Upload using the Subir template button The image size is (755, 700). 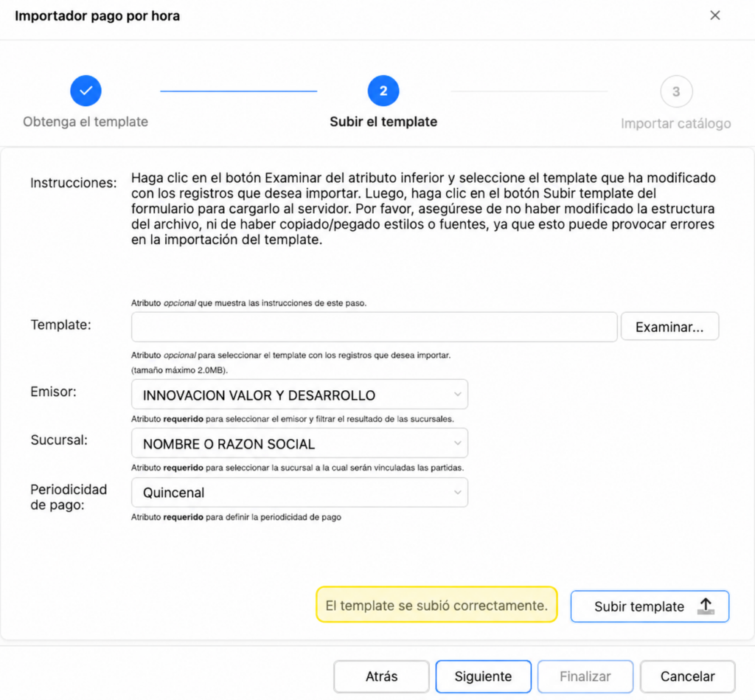pyautogui.click(x=650, y=606)
